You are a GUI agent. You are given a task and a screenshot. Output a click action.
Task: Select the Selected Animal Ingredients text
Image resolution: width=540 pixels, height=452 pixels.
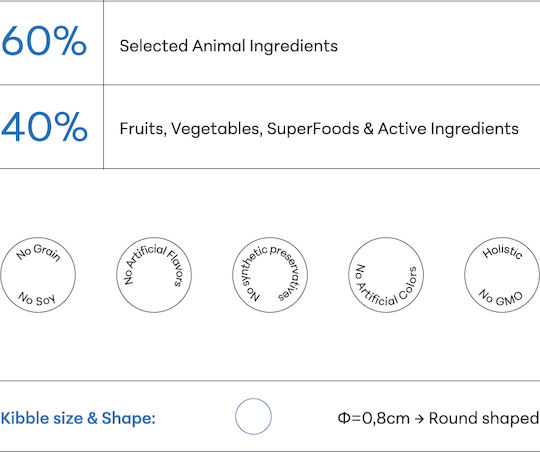(x=229, y=46)
